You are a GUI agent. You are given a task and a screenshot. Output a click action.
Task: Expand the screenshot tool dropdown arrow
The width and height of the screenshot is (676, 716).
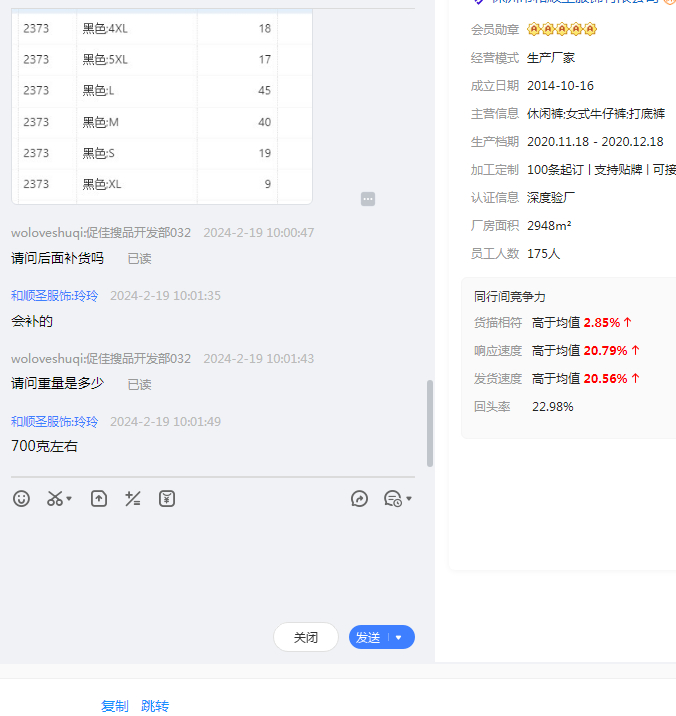69,499
